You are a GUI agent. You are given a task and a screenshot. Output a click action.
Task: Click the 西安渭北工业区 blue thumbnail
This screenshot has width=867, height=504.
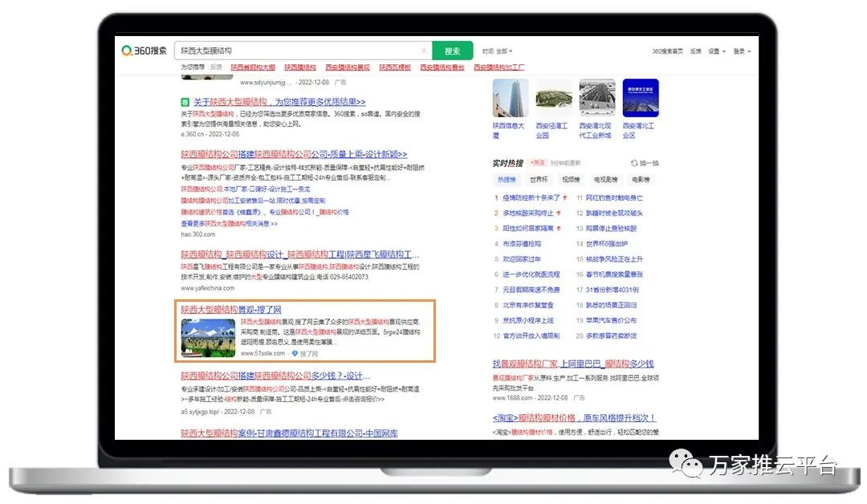pos(640,98)
